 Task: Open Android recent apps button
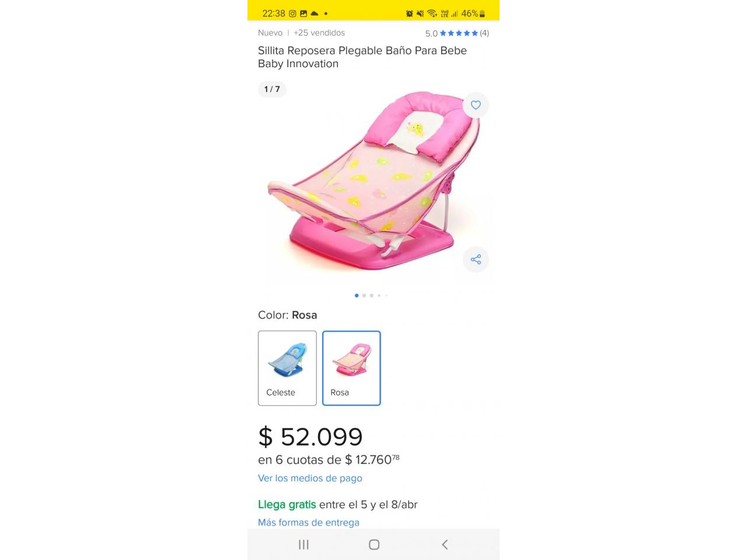point(303,544)
